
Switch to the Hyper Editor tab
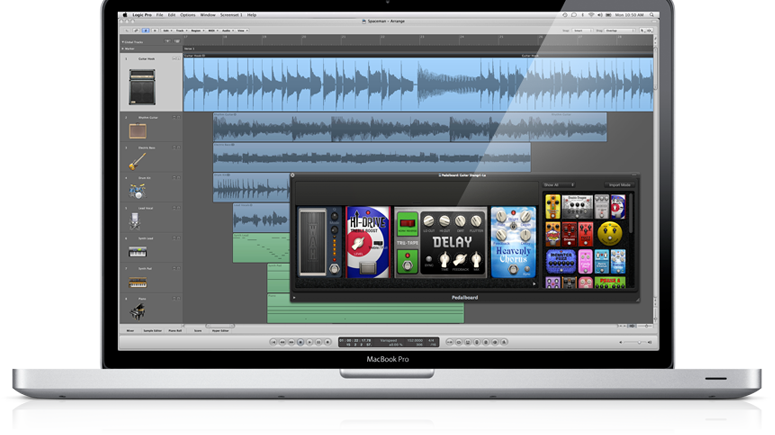tap(220, 331)
